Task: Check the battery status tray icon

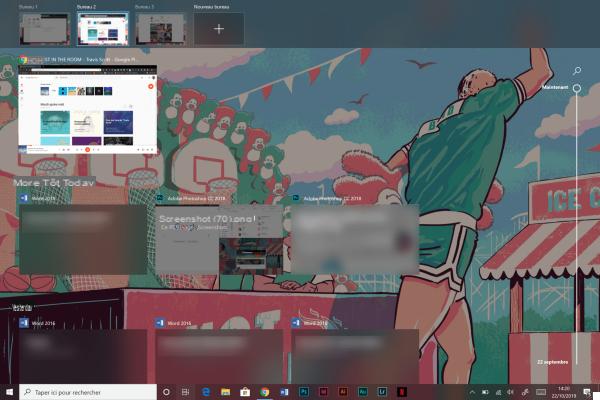Action: [x=485, y=392]
